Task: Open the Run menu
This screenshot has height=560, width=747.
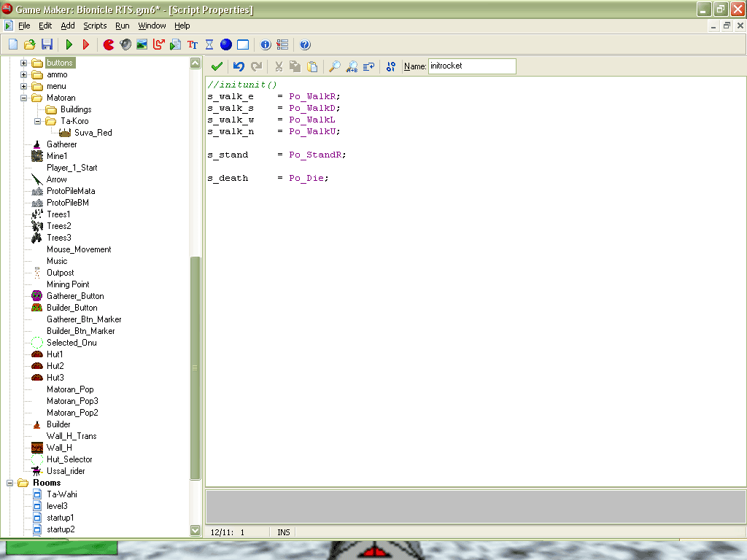Action: [x=122, y=26]
